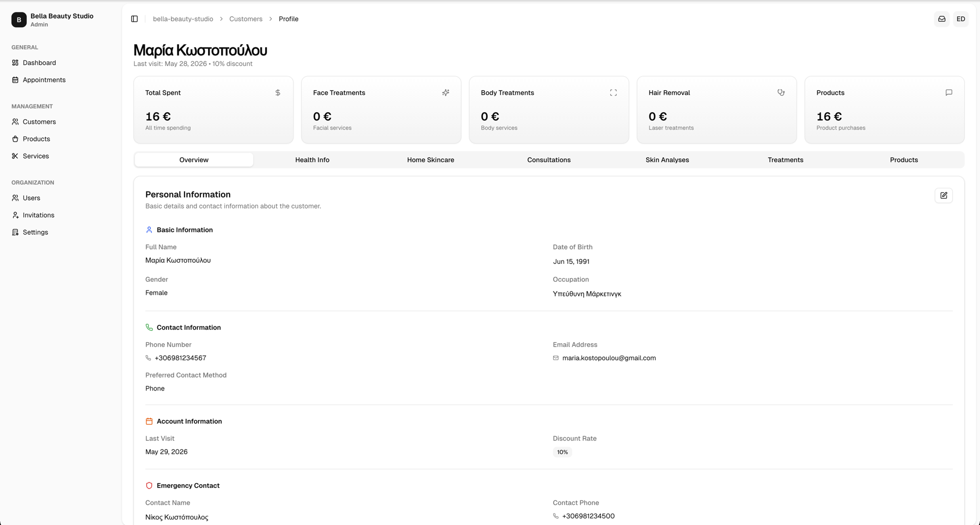Click emergency contact phone +306981234500

pyautogui.click(x=589, y=516)
